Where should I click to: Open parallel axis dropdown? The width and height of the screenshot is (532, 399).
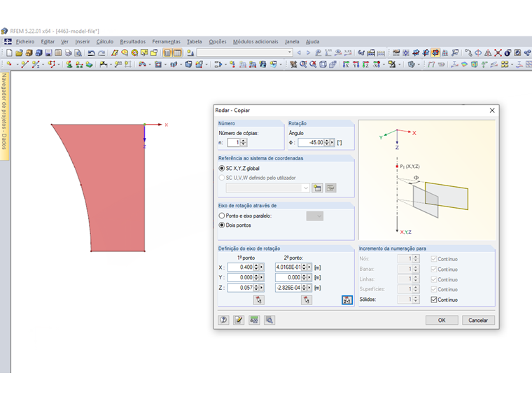(314, 216)
